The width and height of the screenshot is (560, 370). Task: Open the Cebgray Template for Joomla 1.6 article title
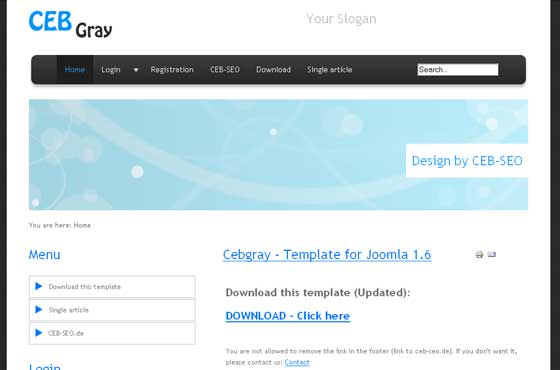click(x=327, y=255)
